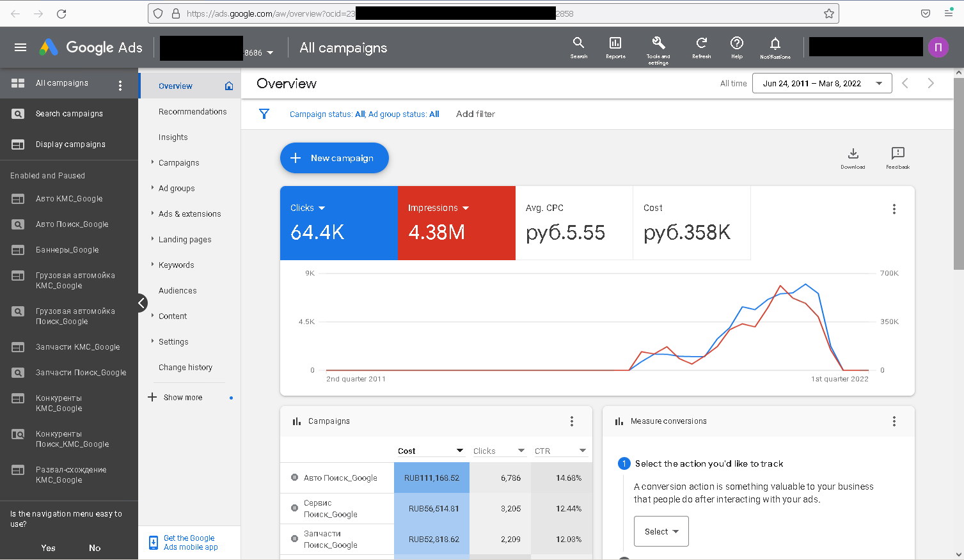Image resolution: width=964 pixels, height=560 pixels.
Task: Answer Yes to navigation menu survey
Action: click(48, 548)
